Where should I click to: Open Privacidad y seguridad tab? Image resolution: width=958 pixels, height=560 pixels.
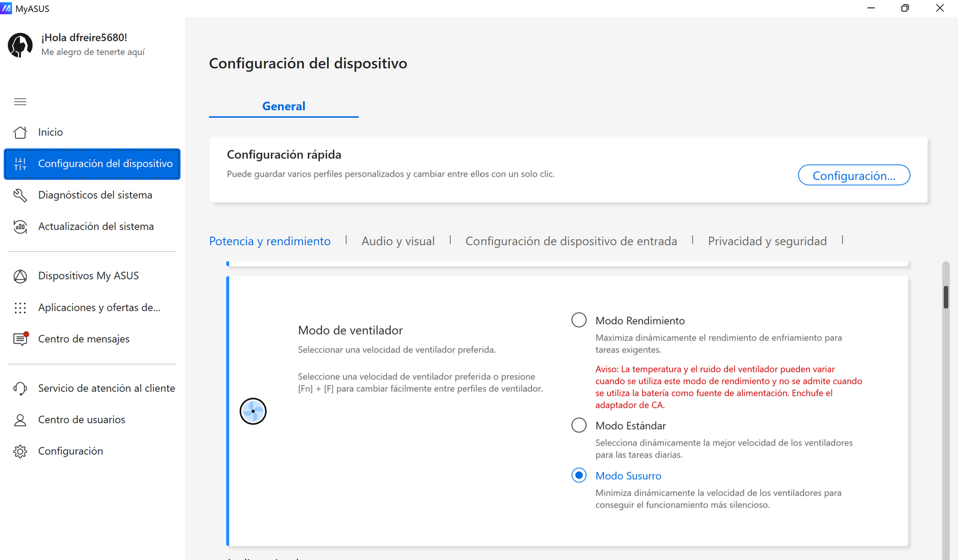pos(767,241)
